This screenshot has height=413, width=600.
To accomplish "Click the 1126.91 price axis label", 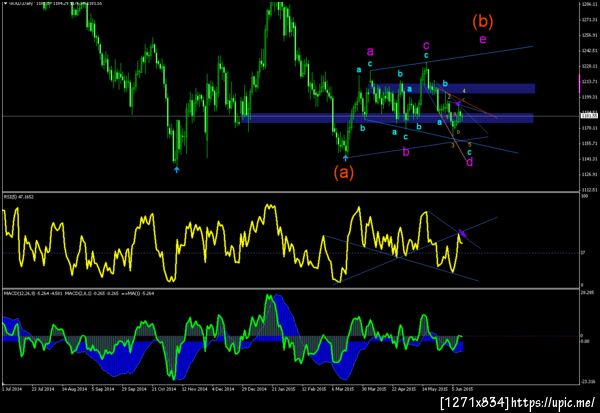I will tap(590, 174).
